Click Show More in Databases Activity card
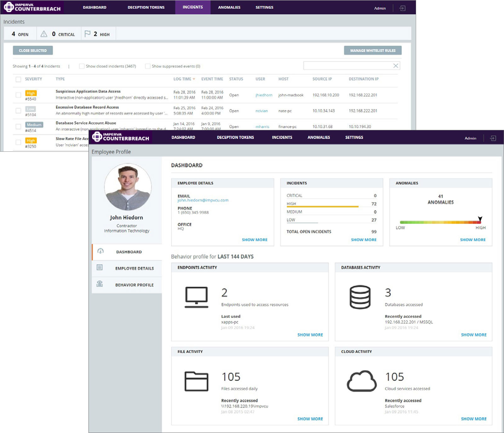Viewport: 504px width, 433px height. [x=474, y=335]
